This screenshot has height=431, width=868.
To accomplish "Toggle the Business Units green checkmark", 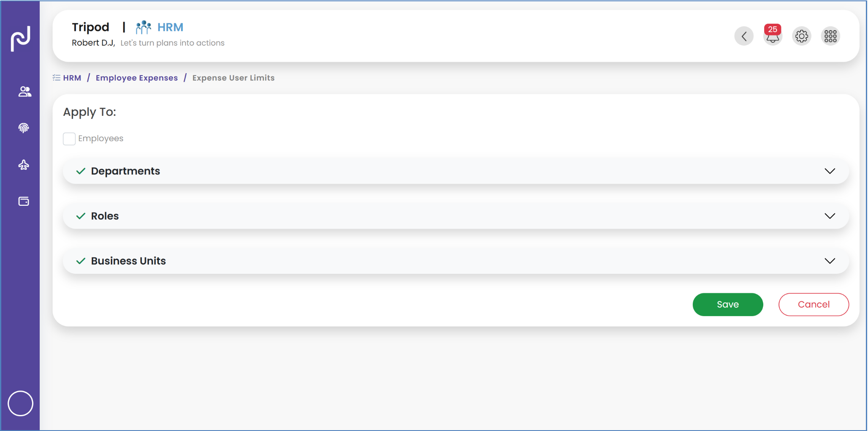I will tap(81, 261).
